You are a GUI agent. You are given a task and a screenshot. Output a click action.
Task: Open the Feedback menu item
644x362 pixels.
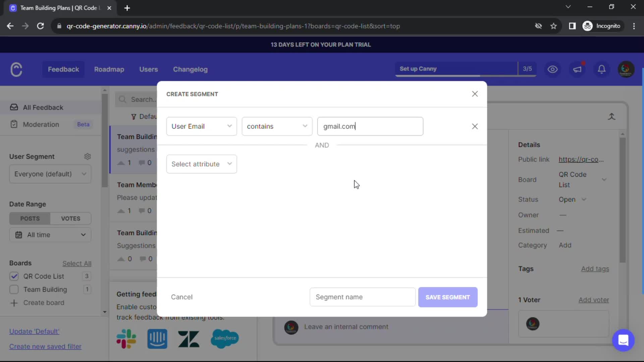point(63,69)
